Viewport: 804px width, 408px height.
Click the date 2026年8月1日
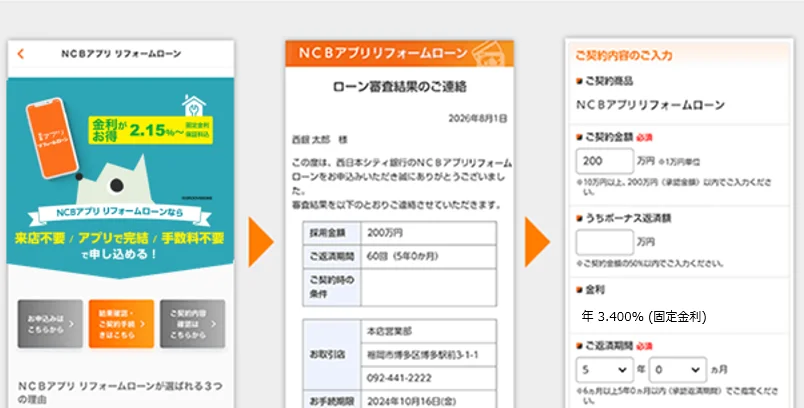click(478, 118)
